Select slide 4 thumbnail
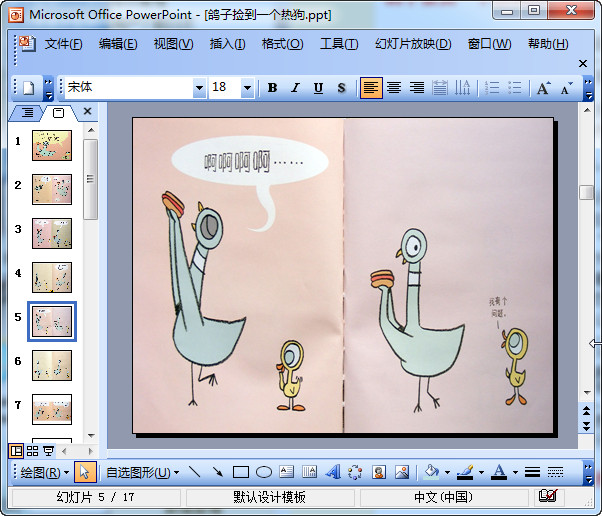The height and width of the screenshot is (516, 602). coord(52,277)
